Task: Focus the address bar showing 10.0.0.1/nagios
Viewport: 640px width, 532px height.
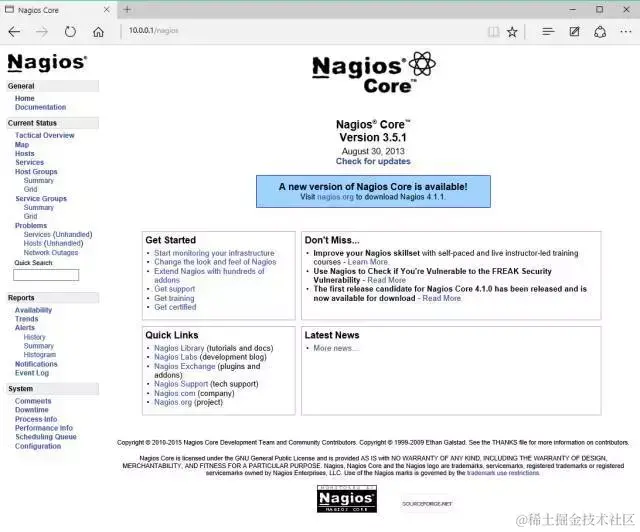Action: pos(302,31)
